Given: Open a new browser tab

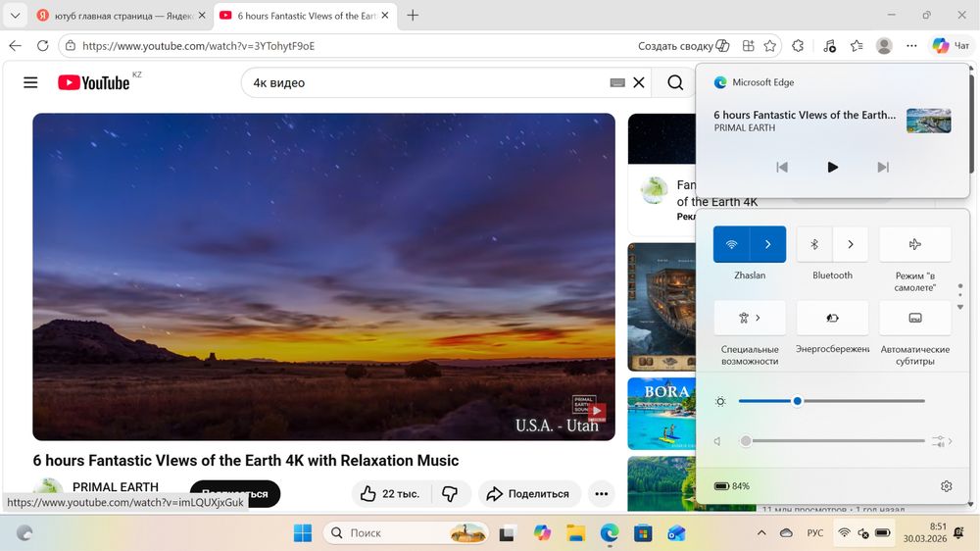Looking at the screenshot, I should pyautogui.click(x=413, y=16).
